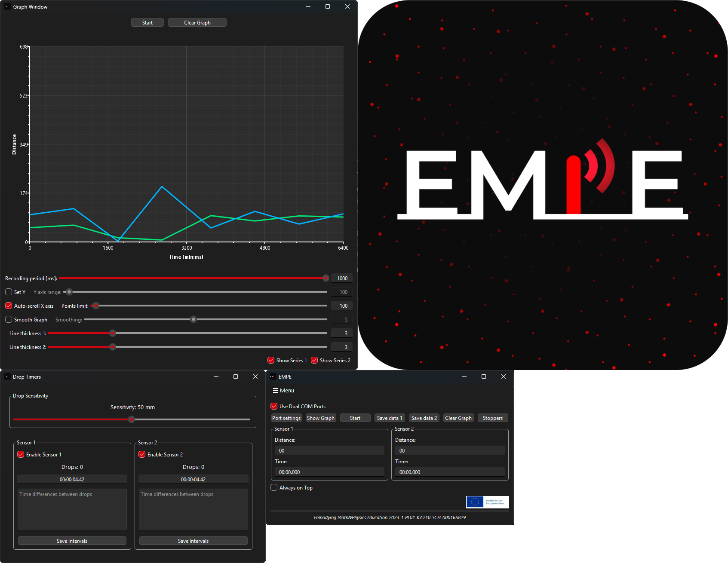Viewport: 728px width, 563px height.
Task: Click Sensor 1 Distance field in EMPE
Action: coord(329,450)
